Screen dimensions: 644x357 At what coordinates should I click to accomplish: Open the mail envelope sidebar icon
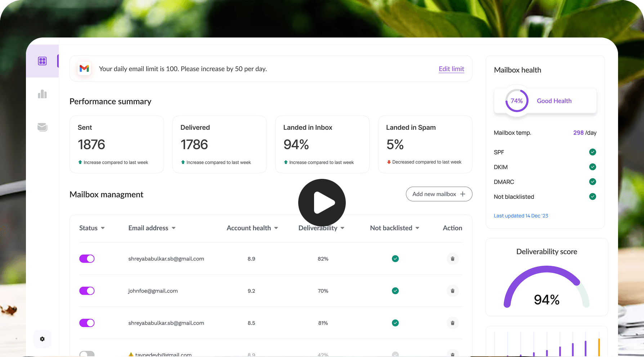[43, 127]
